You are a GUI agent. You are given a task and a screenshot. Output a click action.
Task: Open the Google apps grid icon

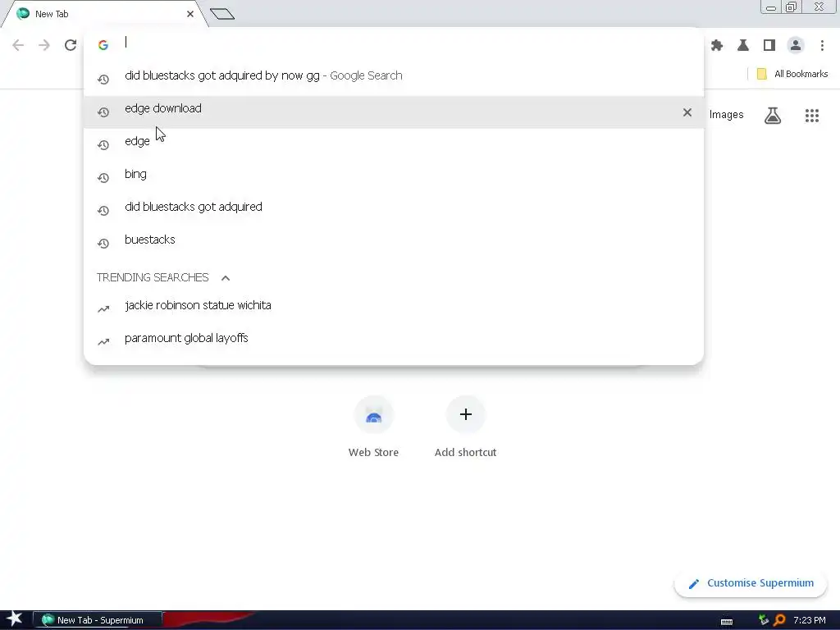tap(811, 115)
